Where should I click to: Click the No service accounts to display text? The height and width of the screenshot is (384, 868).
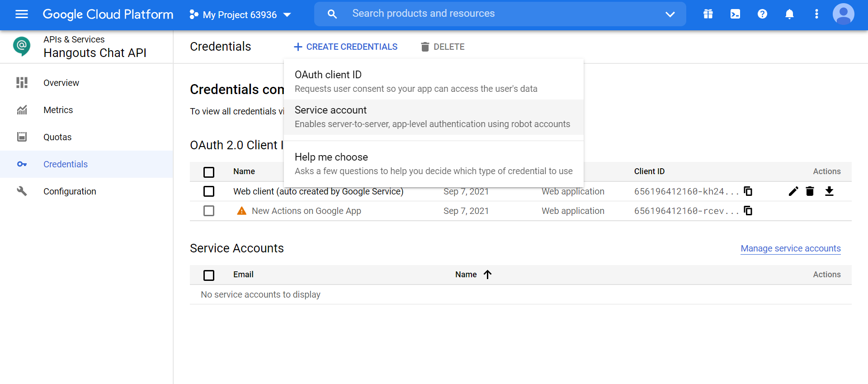[260, 294]
